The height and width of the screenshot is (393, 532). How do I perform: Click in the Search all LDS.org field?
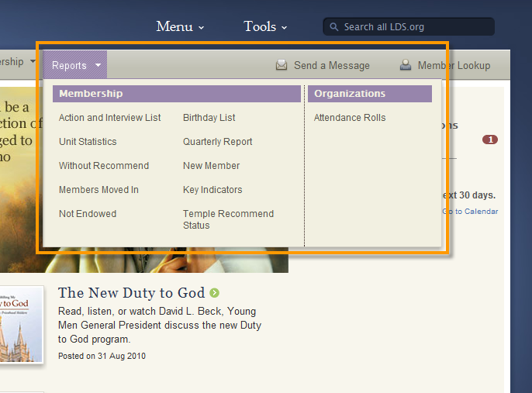point(409,27)
